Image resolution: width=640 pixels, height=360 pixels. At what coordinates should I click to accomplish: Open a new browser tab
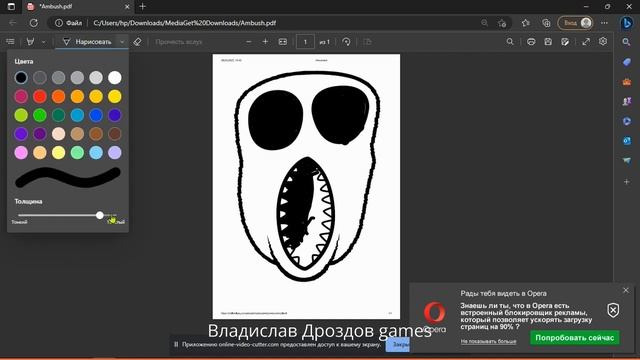[142, 7]
